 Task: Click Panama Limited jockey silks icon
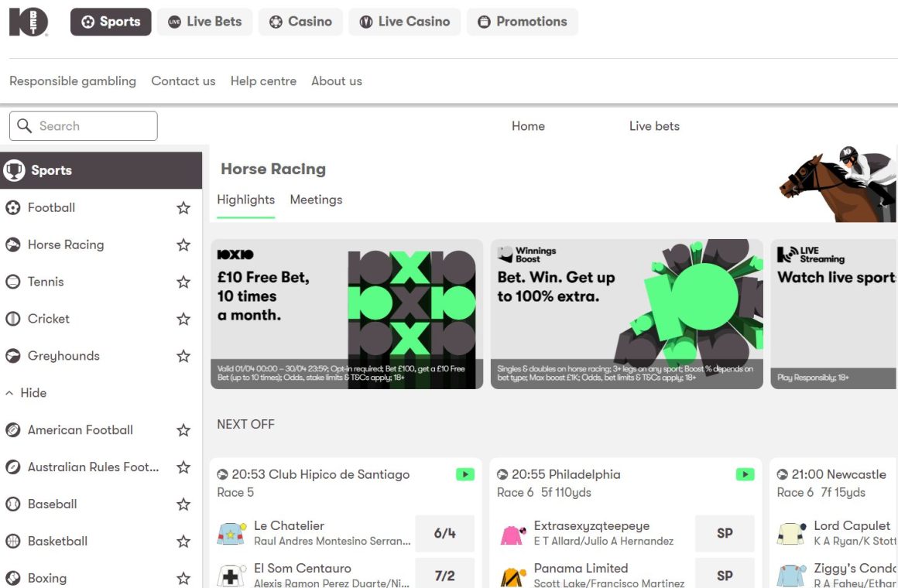[x=512, y=576]
